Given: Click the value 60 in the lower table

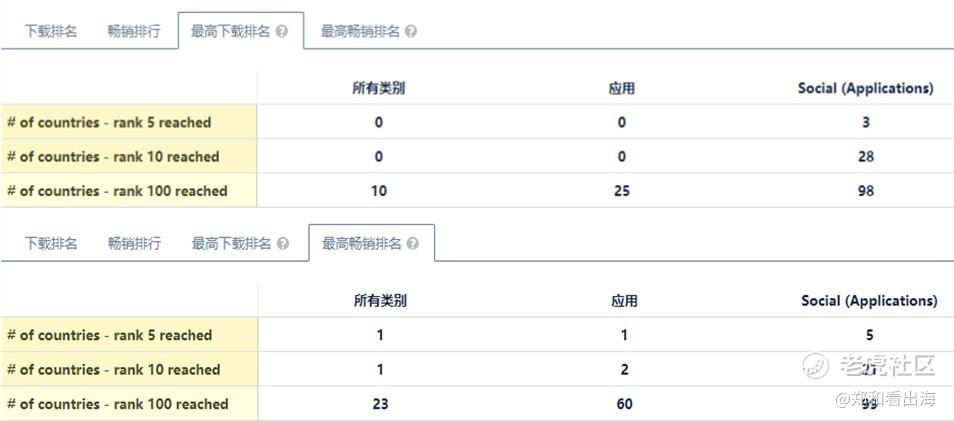Looking at the screenshot, I should point(624,404).
